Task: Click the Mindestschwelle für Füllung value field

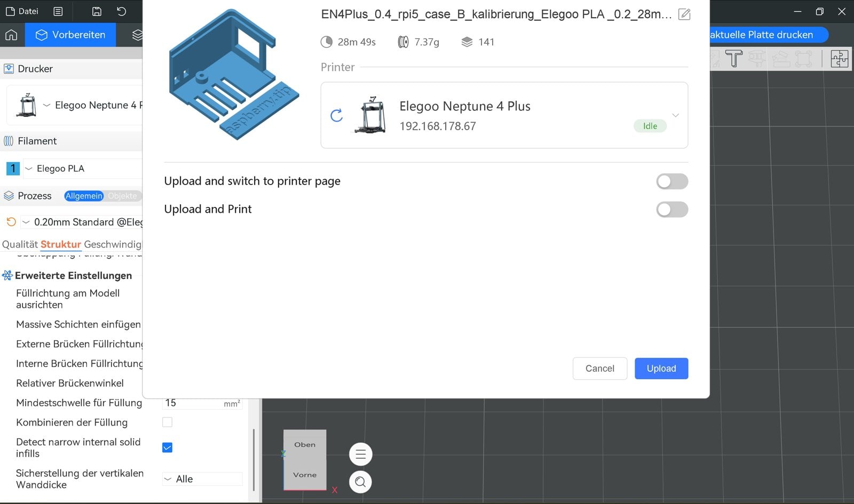Action: tap(202, 403)
